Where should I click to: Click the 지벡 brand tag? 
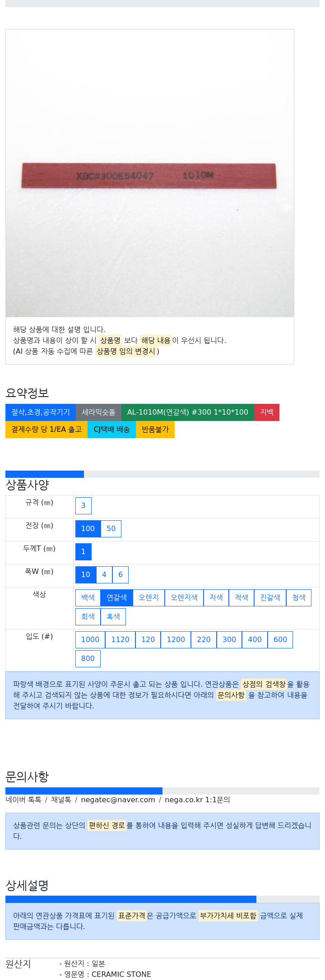(x=267, y=412)
